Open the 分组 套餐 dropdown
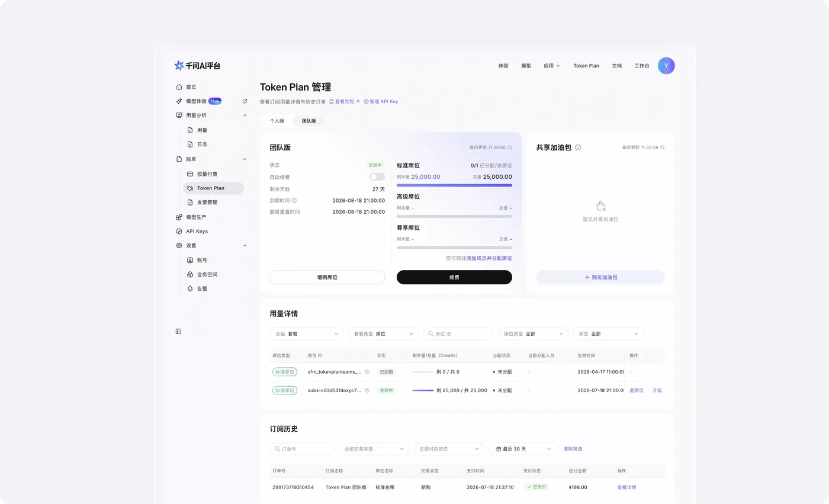The image size is (829, 504). 307,334
